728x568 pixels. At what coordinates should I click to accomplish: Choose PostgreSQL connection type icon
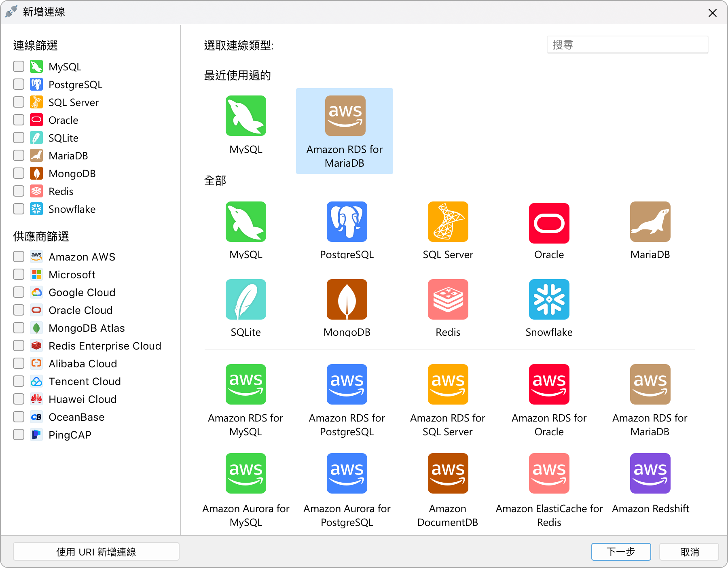coord(347,222)
